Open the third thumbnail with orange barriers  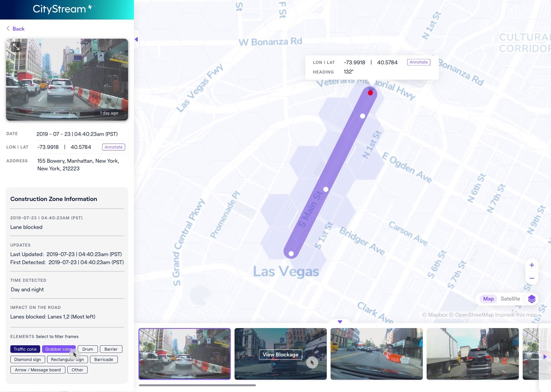(x=377, y=354)
